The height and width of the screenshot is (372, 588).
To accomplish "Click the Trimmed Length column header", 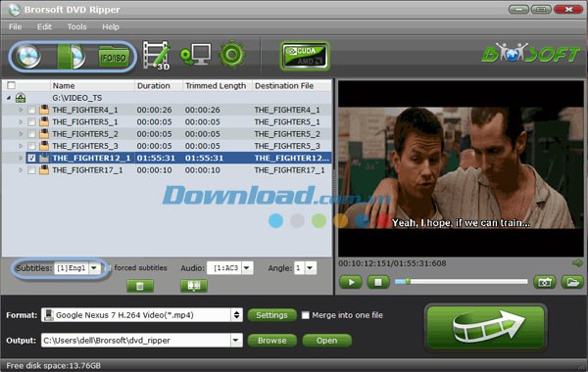I will click(218, 86).
